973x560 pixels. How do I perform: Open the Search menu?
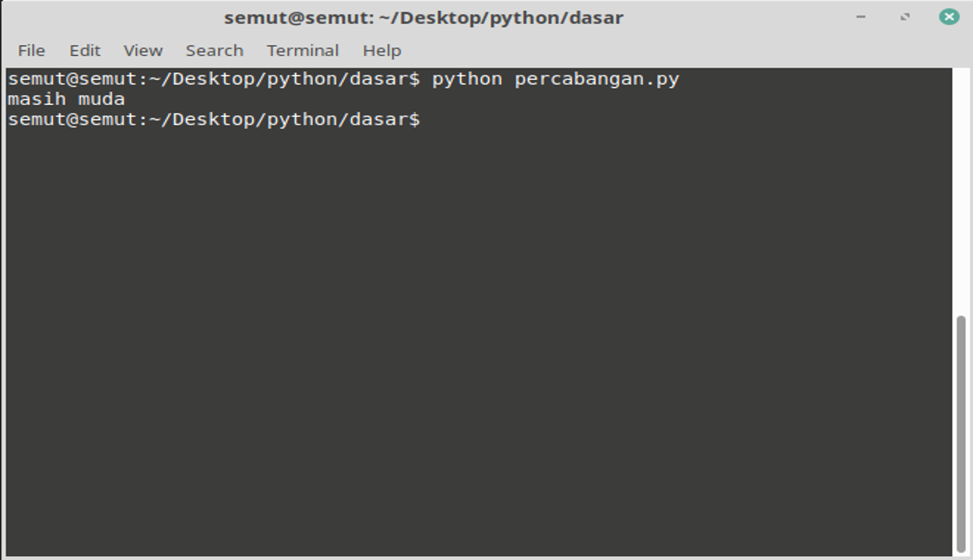[214, 51]
